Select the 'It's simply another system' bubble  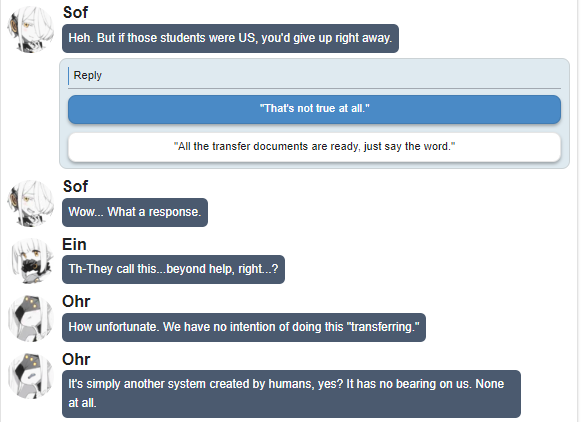point(292,394)
